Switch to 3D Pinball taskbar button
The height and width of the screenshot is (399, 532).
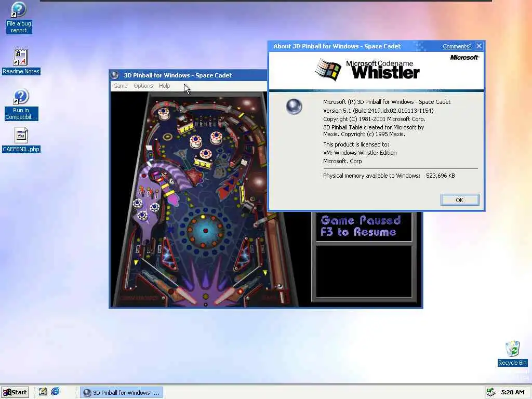[x=122, y=393]
